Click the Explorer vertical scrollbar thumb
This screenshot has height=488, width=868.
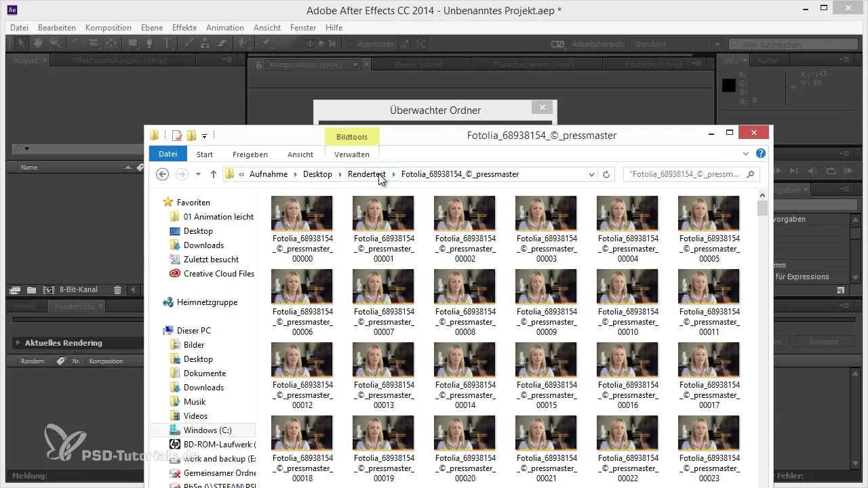coord(763,207)
